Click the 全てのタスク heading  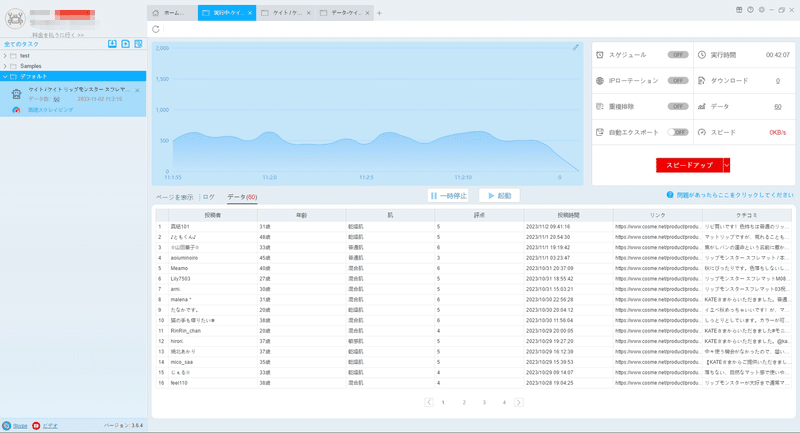click(x=21, y=44)
